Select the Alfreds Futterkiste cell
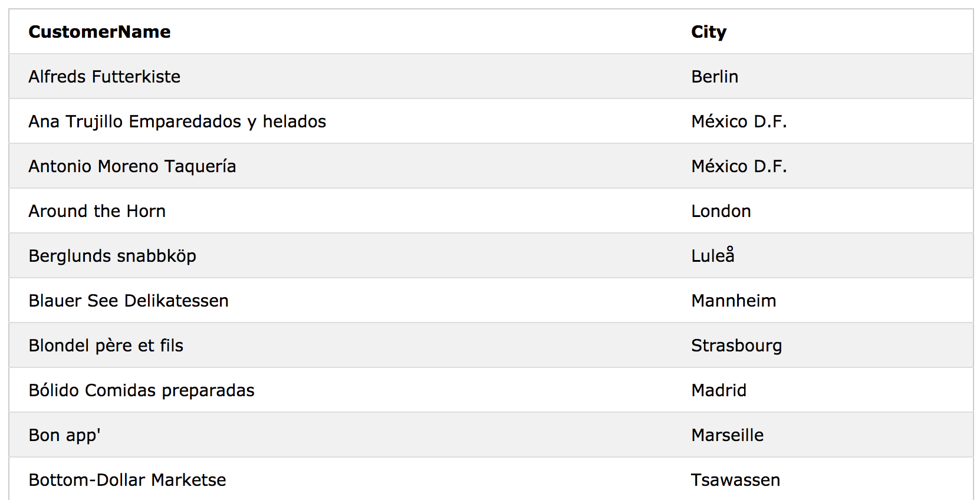 [104, 77]
